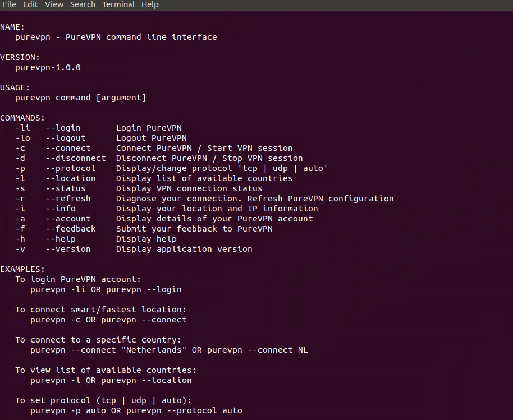The width and height of the screenshot is (513, 420).
Task: Click 'To set protocol (tcp | udp | auto):' line
Action: (103, 401)
